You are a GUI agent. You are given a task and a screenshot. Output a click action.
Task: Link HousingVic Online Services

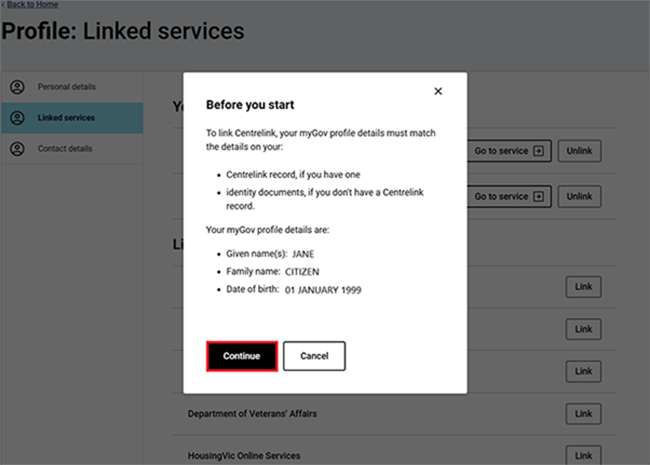[x=584, y=455]
